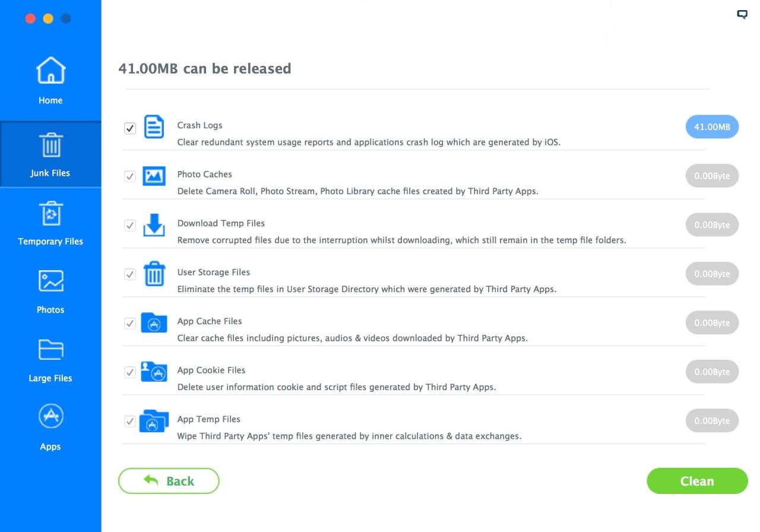Toggle the App Cookie Files checkbox
760x532 pixels.
point(130,372)
